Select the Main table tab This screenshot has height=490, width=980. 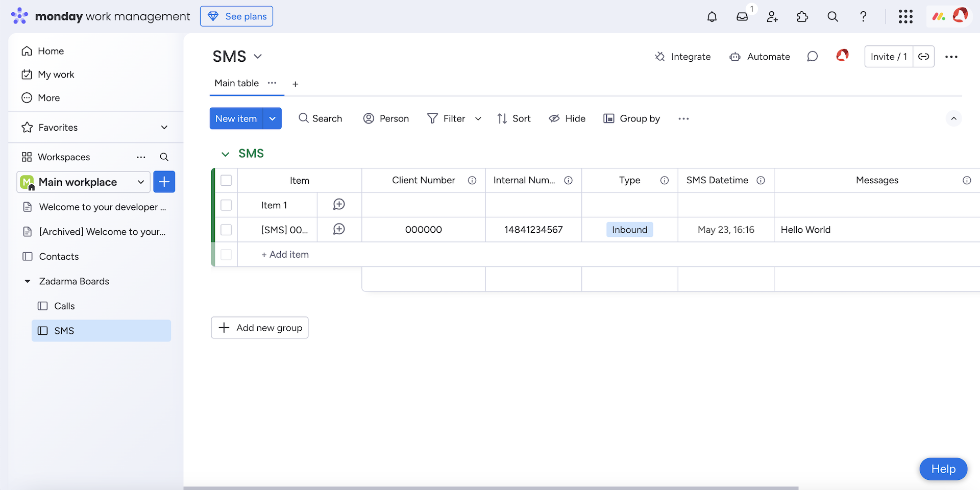(x=236, y=83)
